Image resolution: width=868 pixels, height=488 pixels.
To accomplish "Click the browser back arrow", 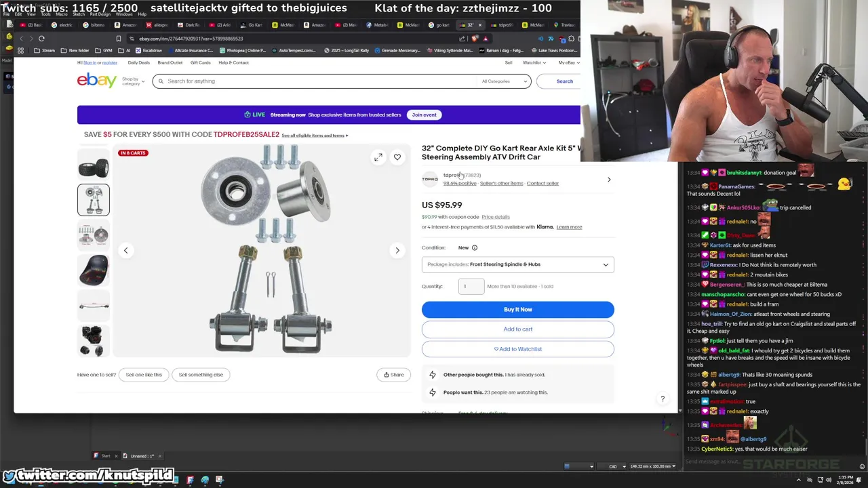I will click(x=21, y=39).
